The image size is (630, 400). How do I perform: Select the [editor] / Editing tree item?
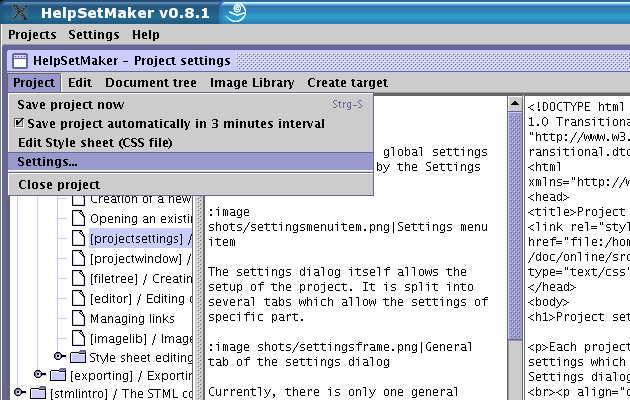pyautogui.click(x=141, y=299)
